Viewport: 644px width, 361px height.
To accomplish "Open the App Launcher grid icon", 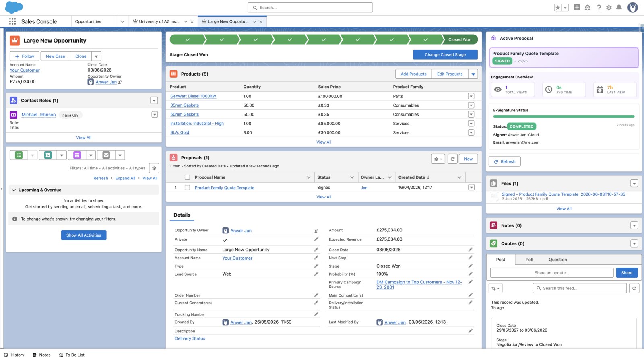I will (x=12, y=21).
